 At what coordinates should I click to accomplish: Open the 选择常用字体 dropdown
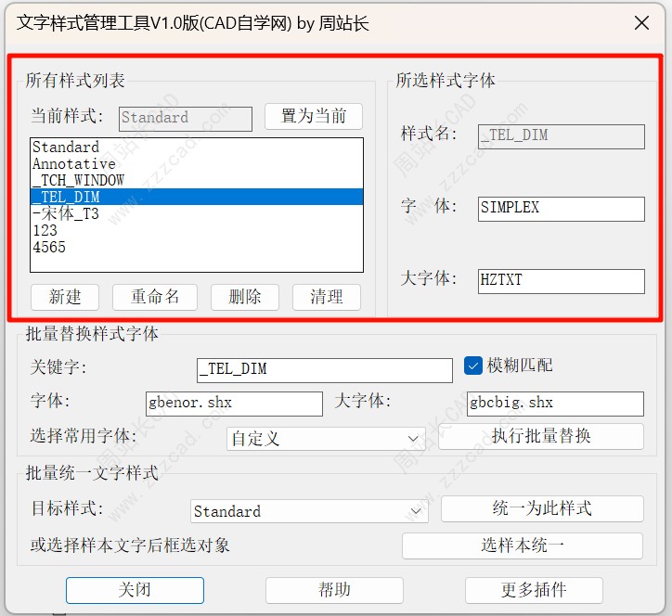tap(326, 438)
